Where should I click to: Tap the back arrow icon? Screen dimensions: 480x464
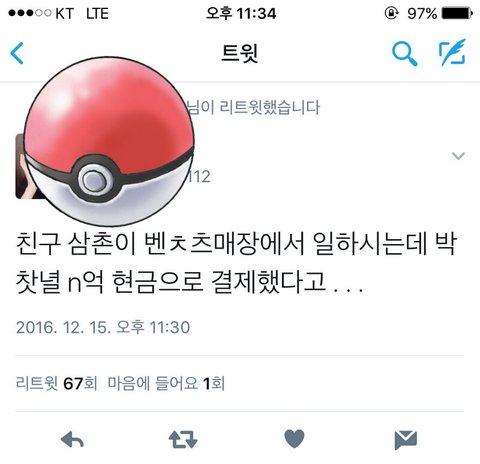(17, 53)
